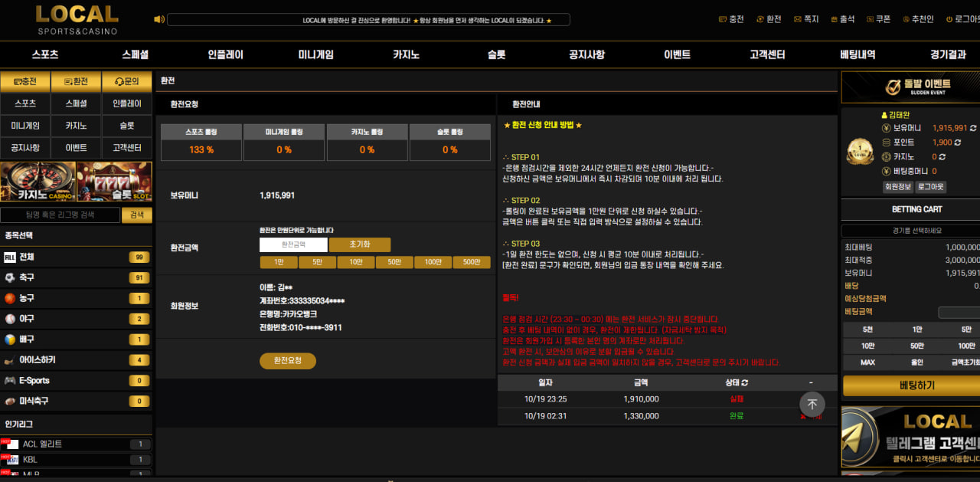This screenshot has height=482, width=980.
Task: Open 베팅내역 betting history menu
Action: pos(857,55)
